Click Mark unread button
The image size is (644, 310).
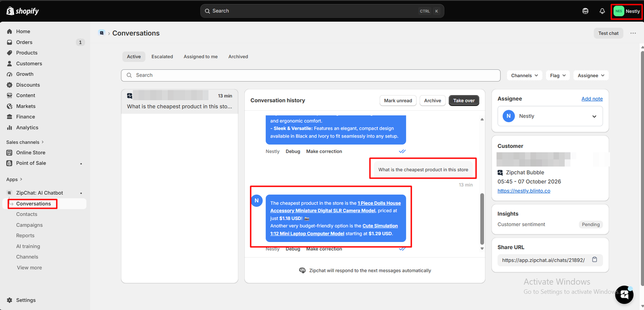click(398, 101)
